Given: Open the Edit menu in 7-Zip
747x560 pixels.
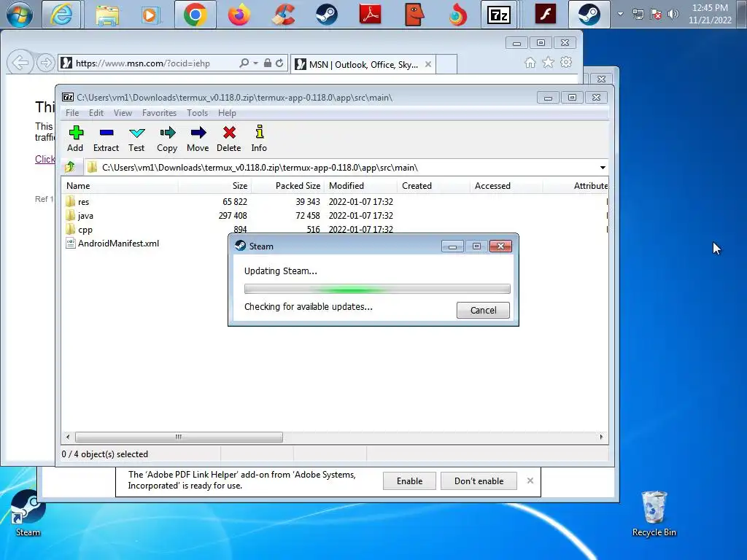Looking at the screenshot, I should pyautogui.click(x=96, y=113).
